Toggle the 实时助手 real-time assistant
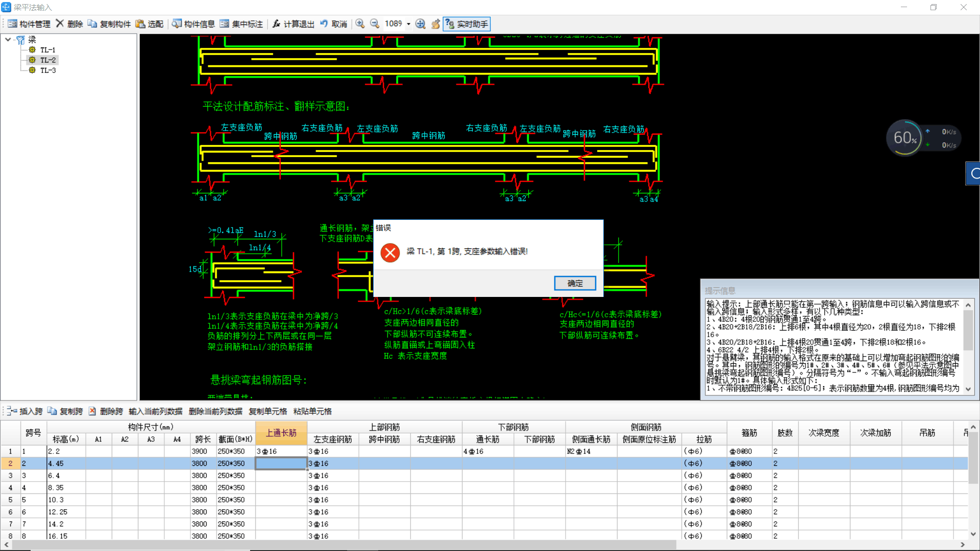Image resolution: width=980 pixels, height=551 pixels. coord(467,24)
